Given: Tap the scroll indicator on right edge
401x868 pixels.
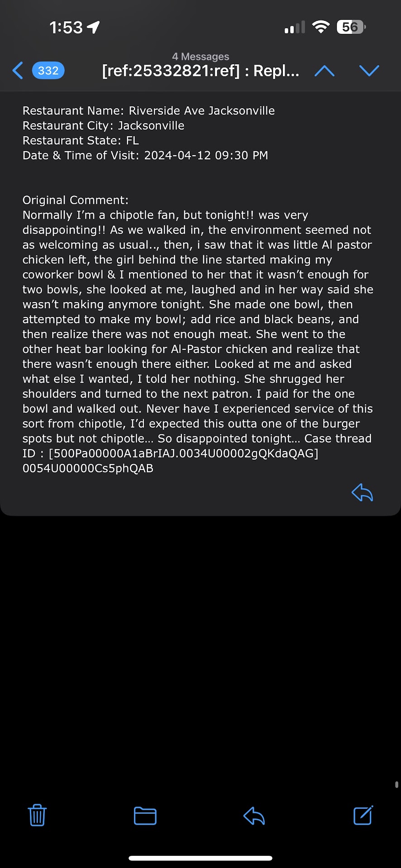Looking at the screenshot, I should tap(396, 785).
